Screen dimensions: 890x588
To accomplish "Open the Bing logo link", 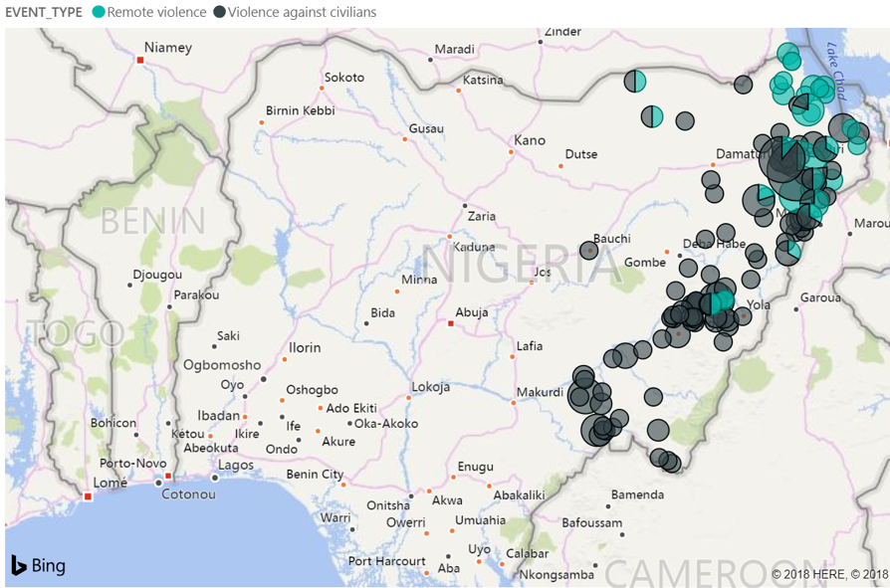I will [x=38, y=565].
